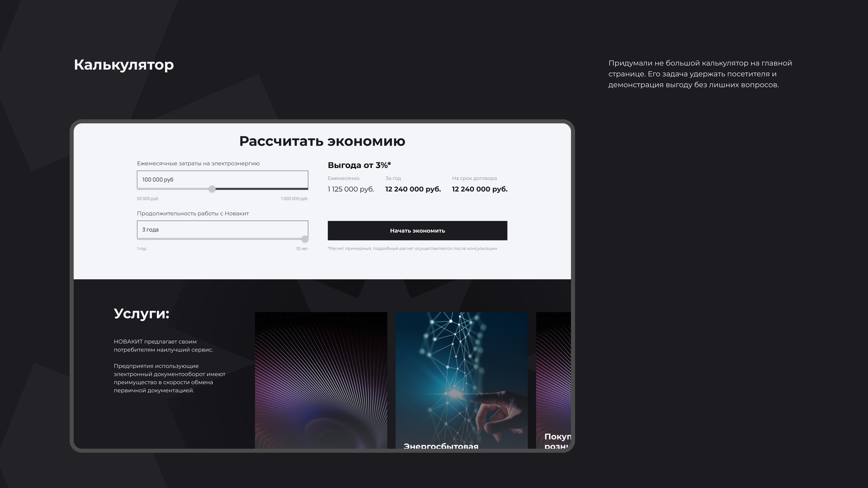
Task: Click the 'Продолжительность работы с Новакит' label
Action: point(193,213)
